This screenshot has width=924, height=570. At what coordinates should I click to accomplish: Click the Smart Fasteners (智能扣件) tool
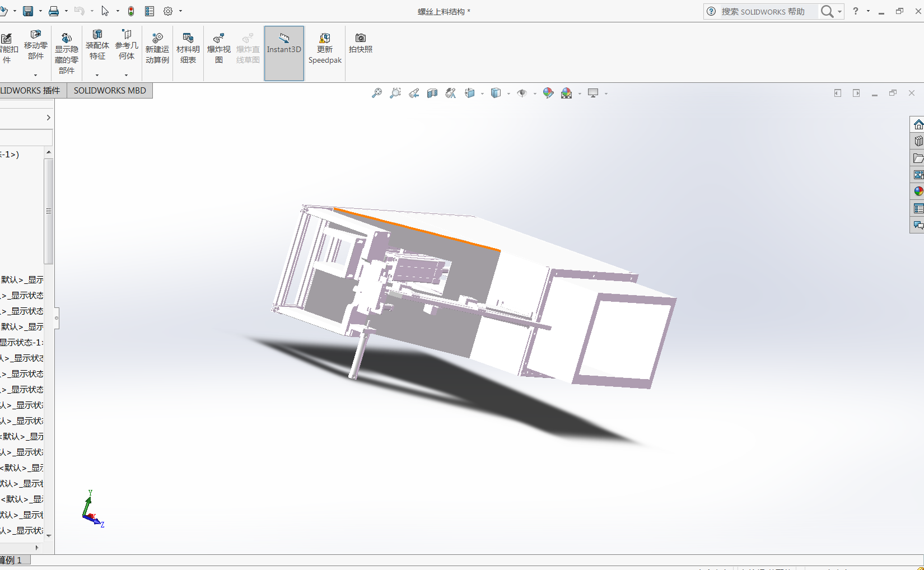(x=8, y=49)
